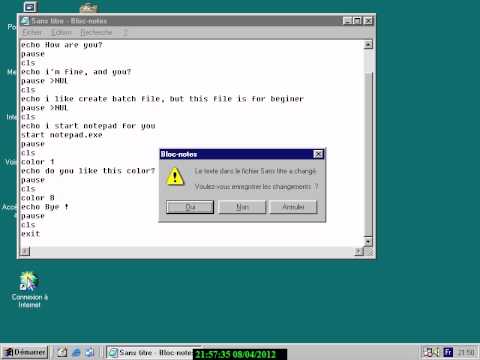Click the Show Desktop quick launch icon
The width and height of the screenshot is (480, 360).
[x=62, y=352]
